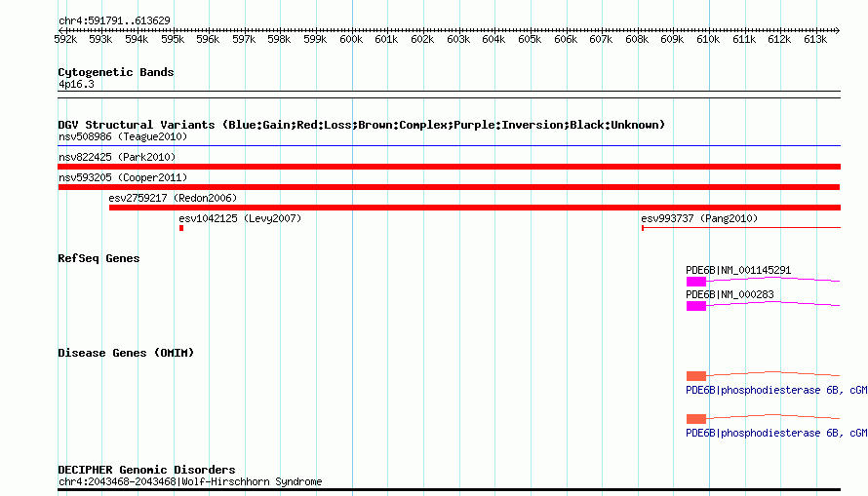The image size is (868, 496).
Task: Click the lower orange OMIM PDE6B exon box
Action: pyautogui.click(x=695, y=419)
